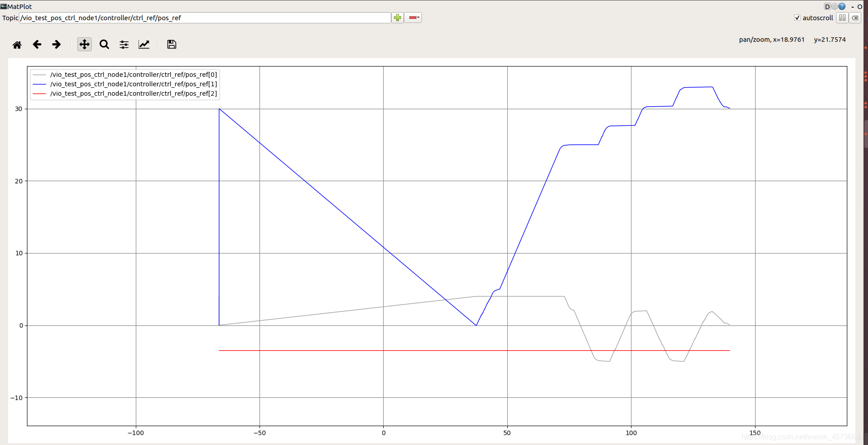Focus the Topic input field
Screen dimensions: 868x445
(x=205, y=18)
